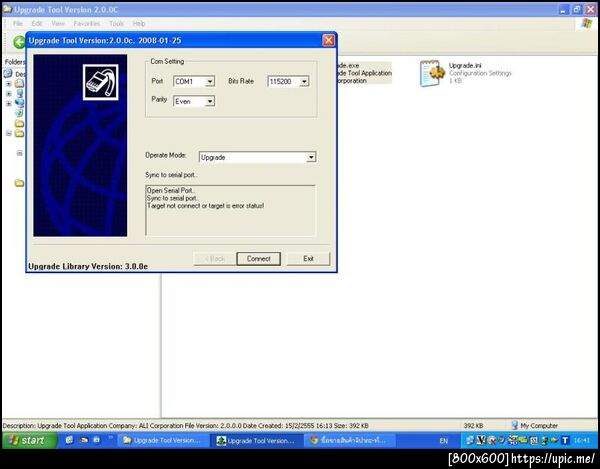Click the "392 KB" status bar entry
This screenshot has height=469, width=600.
coord(473,425)
